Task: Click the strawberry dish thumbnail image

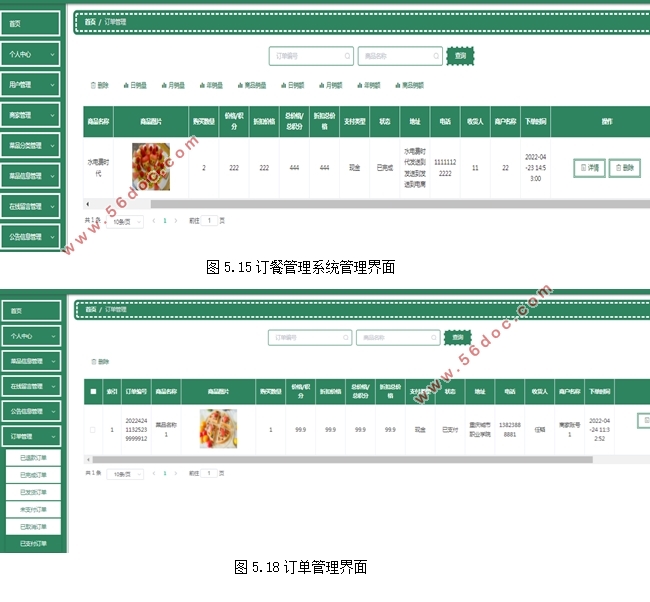Action: coord(151,168)
